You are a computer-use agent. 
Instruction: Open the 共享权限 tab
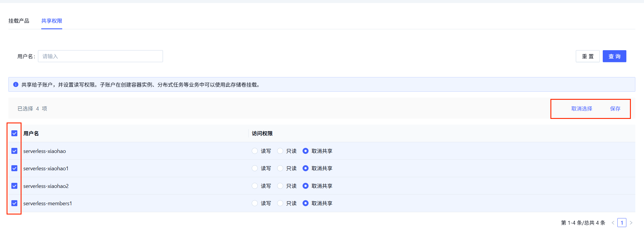tap(52, 21)
